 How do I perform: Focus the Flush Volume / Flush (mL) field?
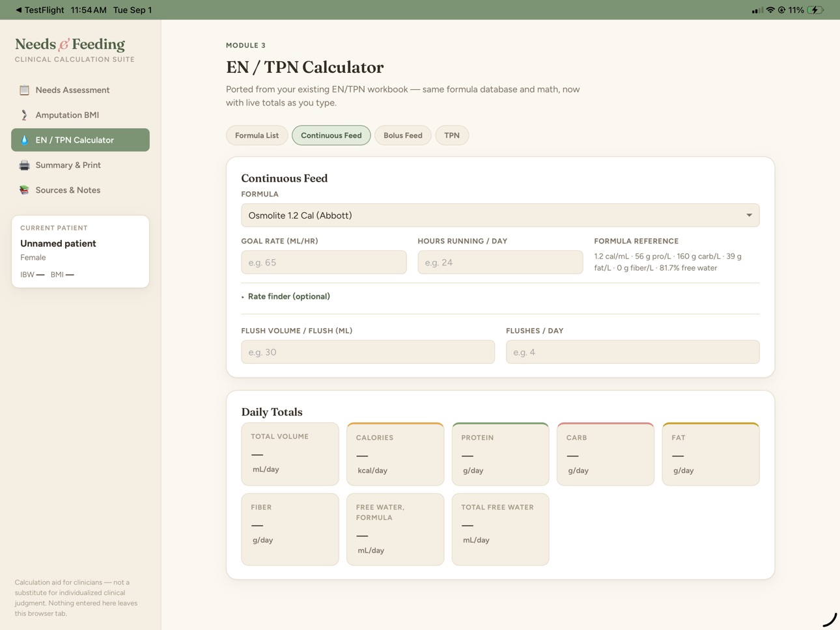click(368, 352)
